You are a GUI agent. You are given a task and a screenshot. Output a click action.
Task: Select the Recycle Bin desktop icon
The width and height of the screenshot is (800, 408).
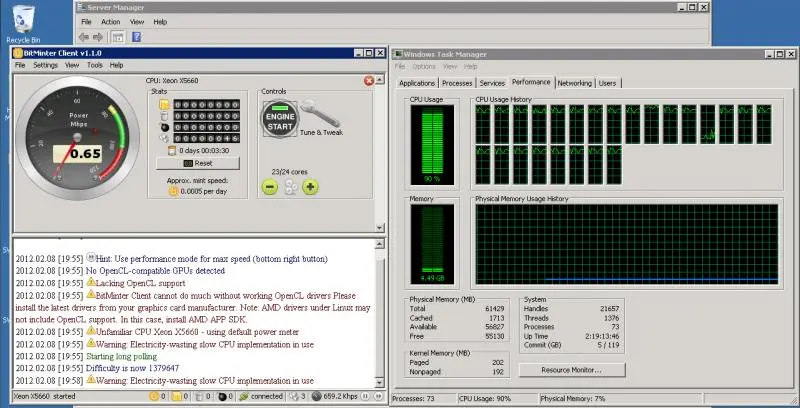(23, 24)
